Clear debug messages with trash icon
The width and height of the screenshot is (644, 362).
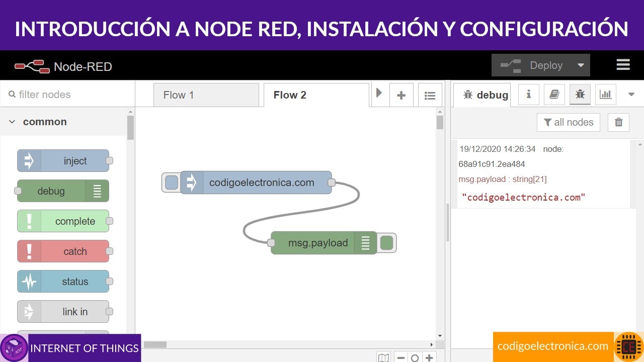[x=619, y=122]
